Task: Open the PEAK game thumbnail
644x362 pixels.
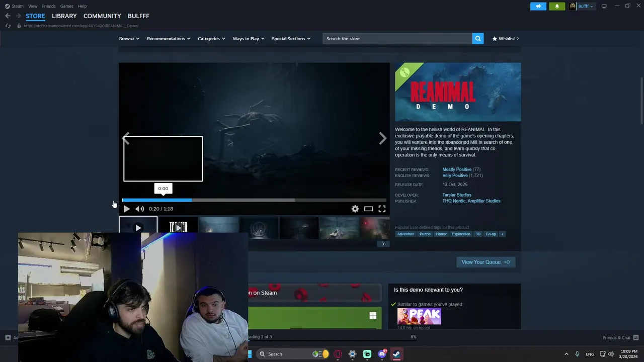Action: [419, 316]
